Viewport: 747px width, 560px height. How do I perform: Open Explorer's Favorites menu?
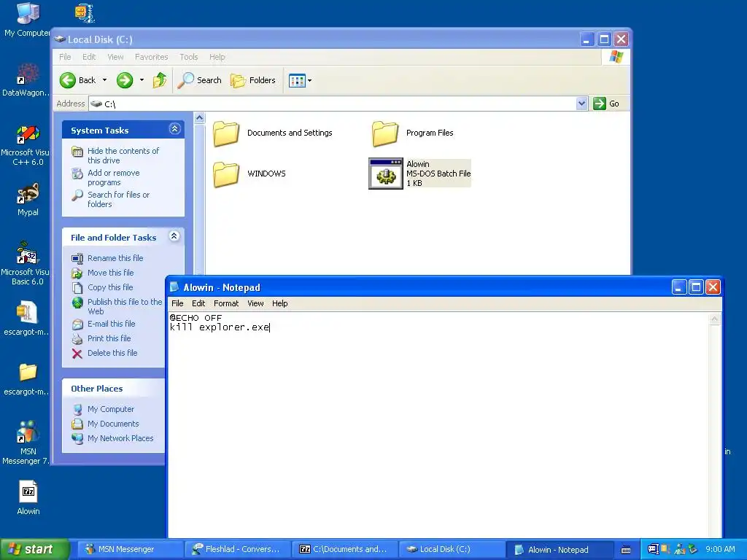[151, 57]
